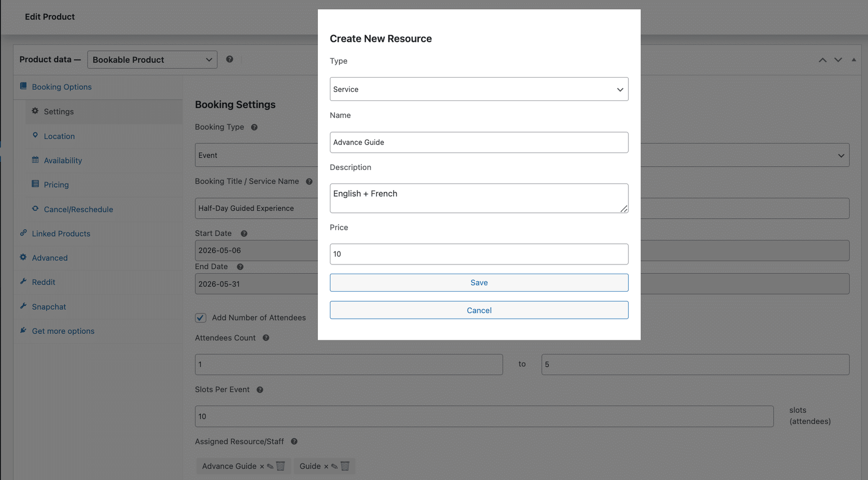Open Get more options tab
The height and width of the screenshot is (480, 868).
pyautogui.click(x=63, y=331)
